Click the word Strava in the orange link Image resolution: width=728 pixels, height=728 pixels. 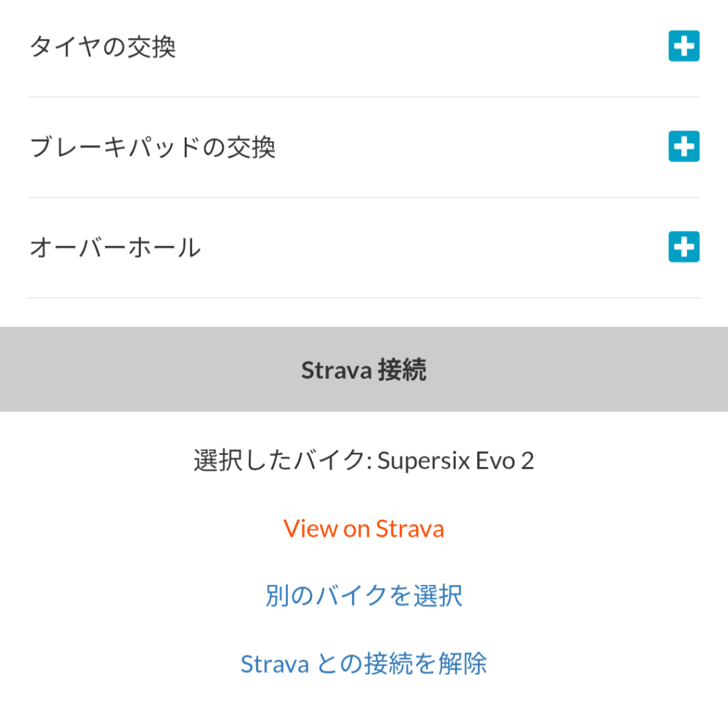(410, 528)
